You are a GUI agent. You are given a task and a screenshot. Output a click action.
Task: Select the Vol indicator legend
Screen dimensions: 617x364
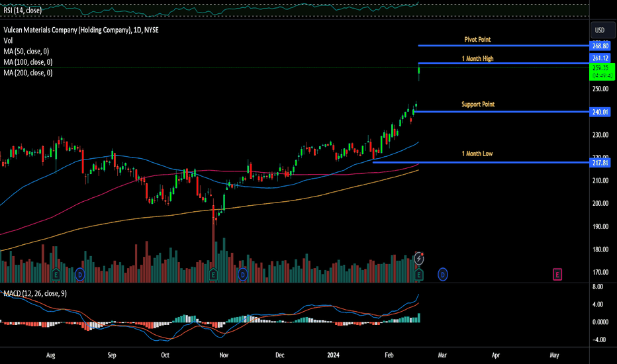point(8,40)
